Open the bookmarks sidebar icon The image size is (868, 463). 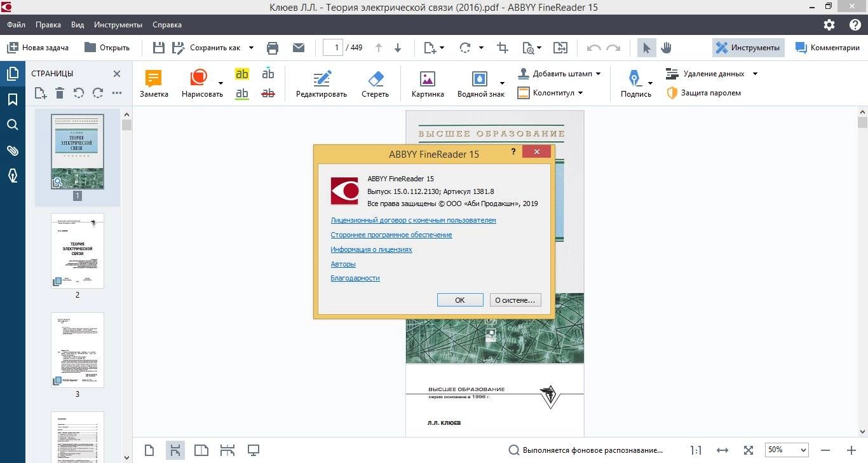click(x=13, y=99)
